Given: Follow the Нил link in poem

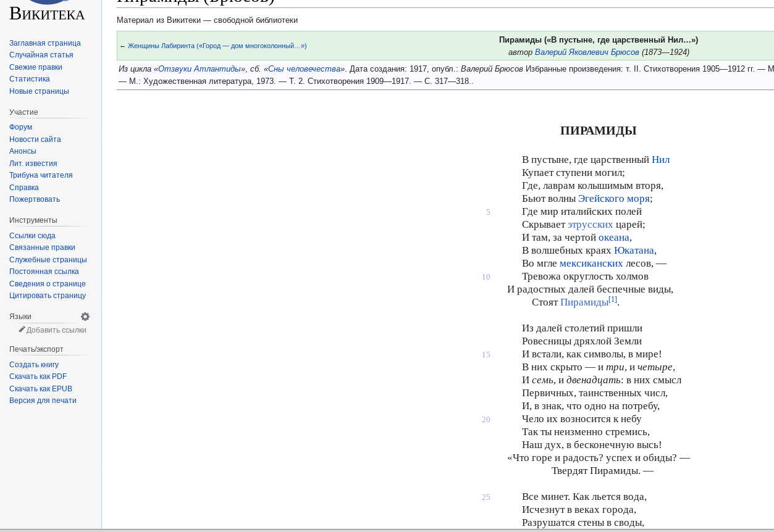Looking at the screenshot, I should coord(660,160).
